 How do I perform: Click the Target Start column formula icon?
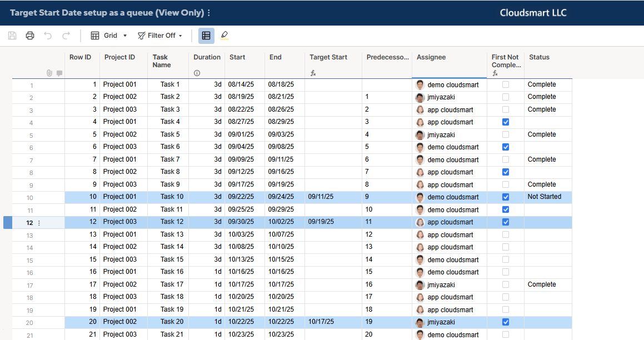[313, 73]
